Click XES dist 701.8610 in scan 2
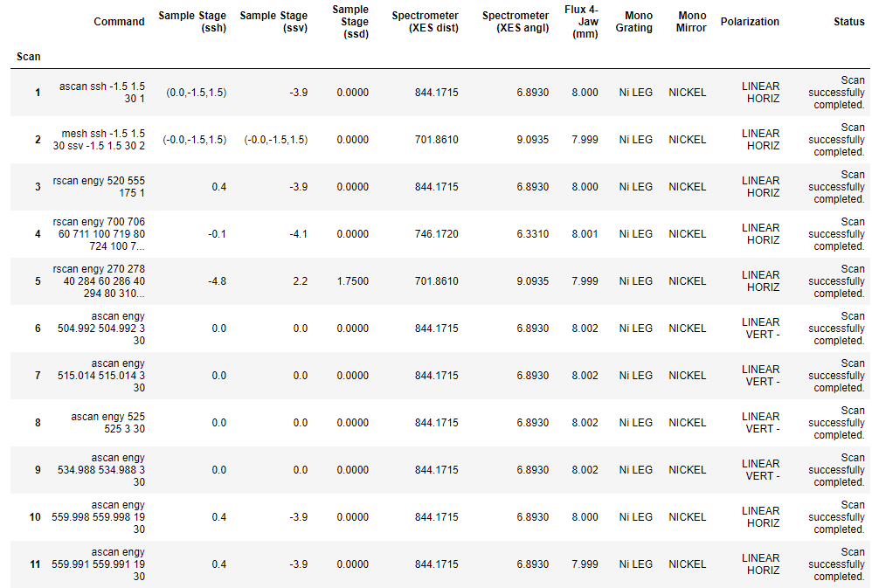Viewport: 872px width, 588px height. point(437,140)
